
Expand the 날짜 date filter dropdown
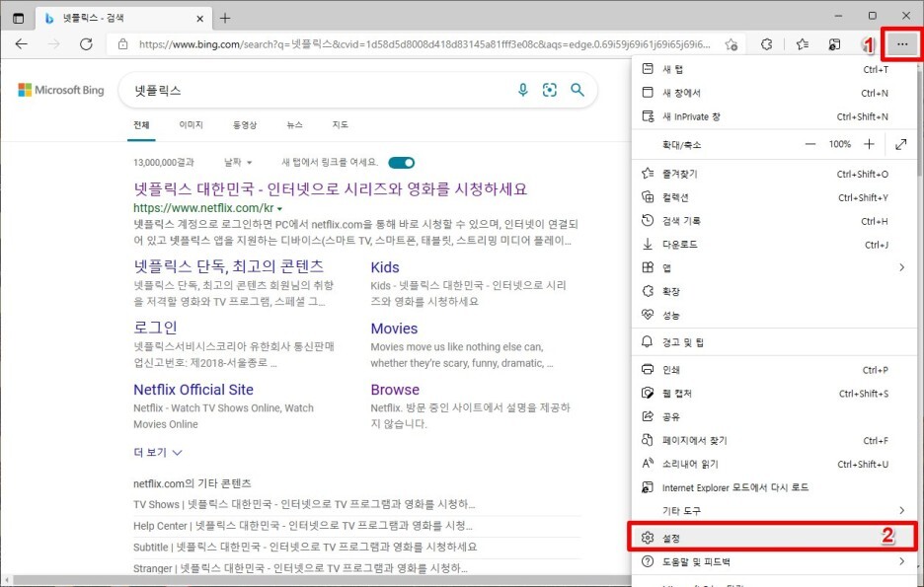(x=238, y=162)
